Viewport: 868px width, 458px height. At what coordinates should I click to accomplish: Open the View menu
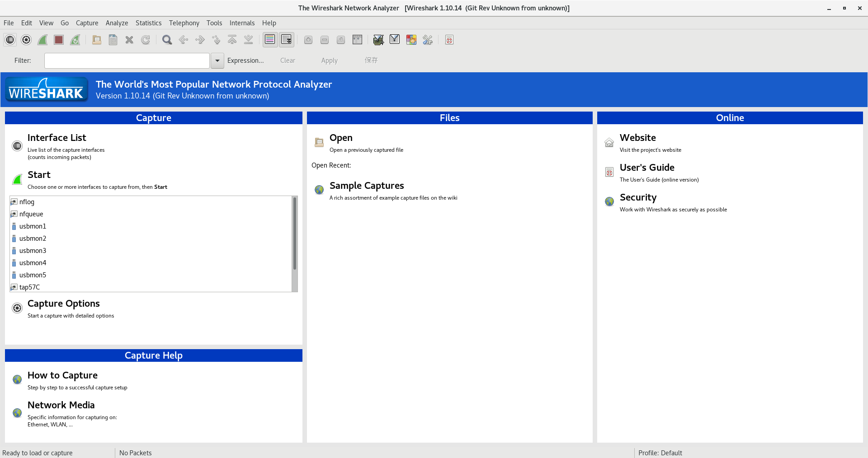tap(46, 23)
